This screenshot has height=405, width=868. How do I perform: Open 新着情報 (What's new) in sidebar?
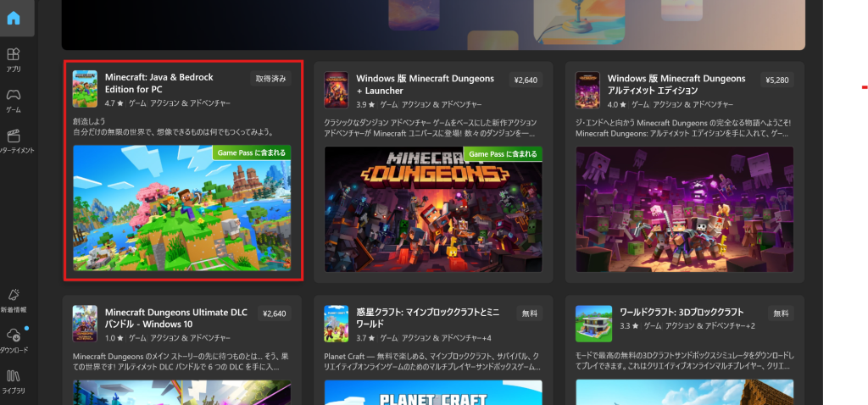point(14,298)
